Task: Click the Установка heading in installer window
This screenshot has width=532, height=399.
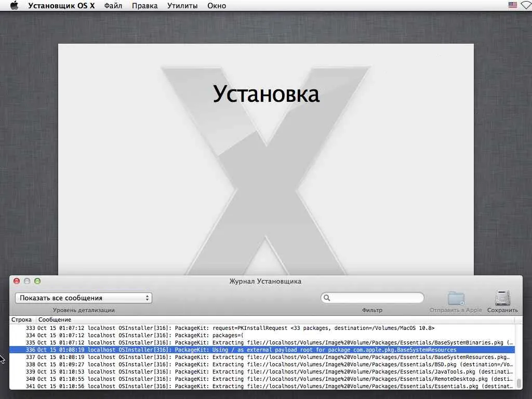Action: 267,94
